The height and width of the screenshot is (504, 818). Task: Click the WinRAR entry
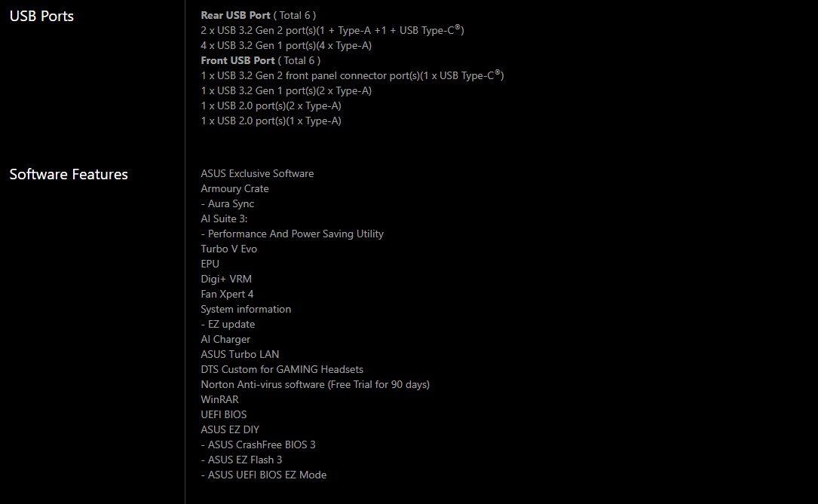pyautogui.click(x=219, y=399)
